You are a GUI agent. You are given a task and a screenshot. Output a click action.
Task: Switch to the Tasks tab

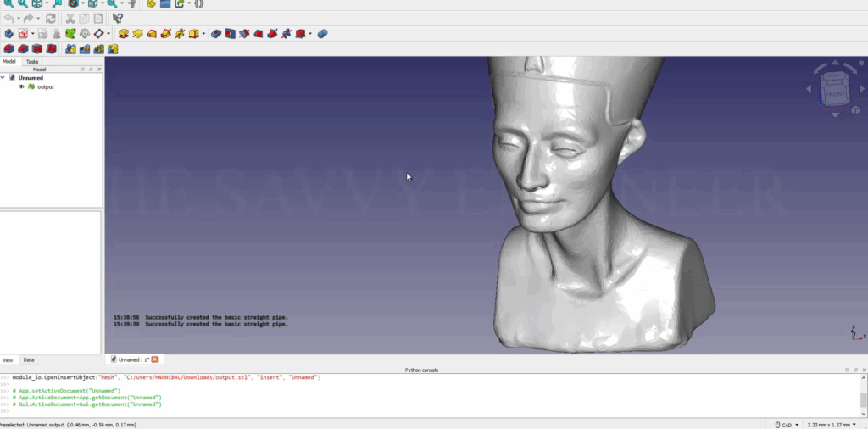point(32,62)
